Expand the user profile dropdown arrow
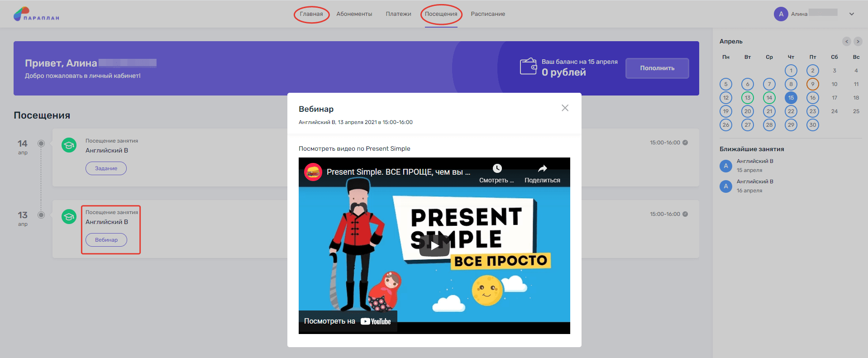Screen dimensions: 868x358 [x=852, y=14]
